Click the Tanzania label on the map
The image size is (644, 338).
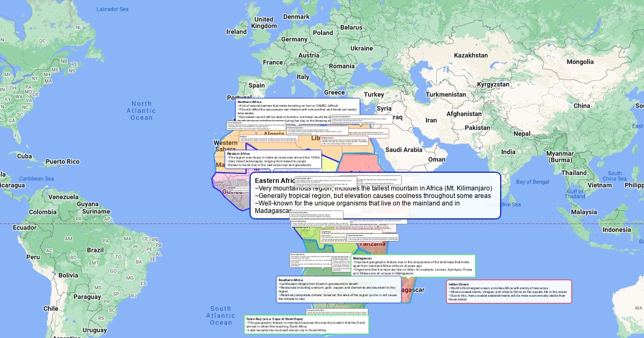point(372,244)
